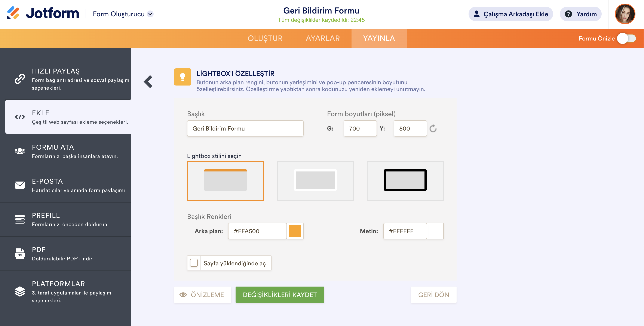Click the E-Posta envelope icon
The width and height of the screenshot is (644, 326).
pos(20,185)
